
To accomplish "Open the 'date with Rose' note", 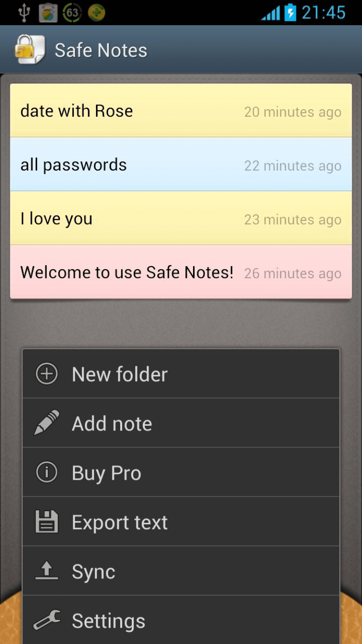I will [x=181, y=111].
